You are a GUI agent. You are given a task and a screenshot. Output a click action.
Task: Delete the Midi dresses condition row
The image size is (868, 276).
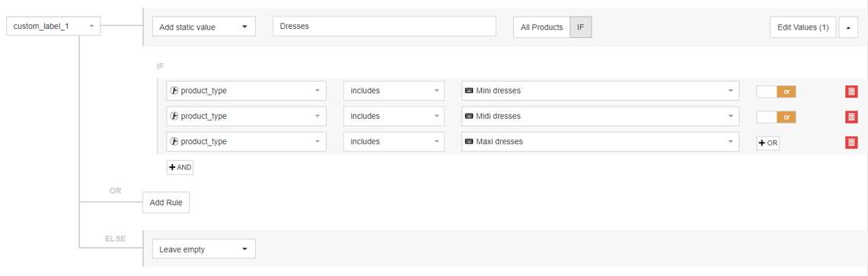(851, 117)
